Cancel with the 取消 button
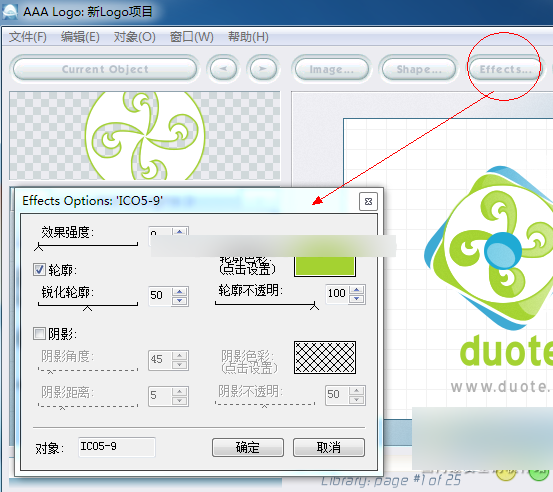The width and height of the screenshot is (553, 492). [x=329, y=448]
